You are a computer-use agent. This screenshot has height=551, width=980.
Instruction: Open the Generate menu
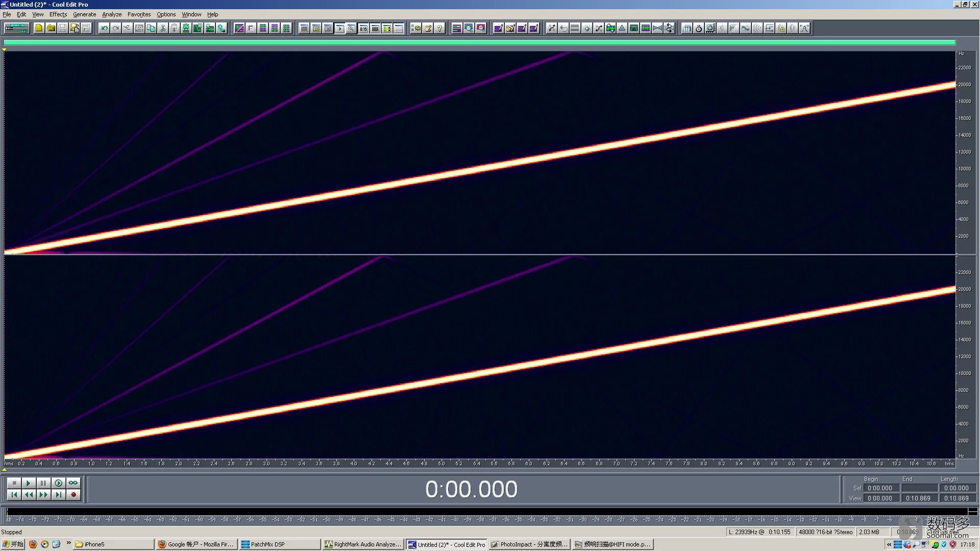[85, 14]
